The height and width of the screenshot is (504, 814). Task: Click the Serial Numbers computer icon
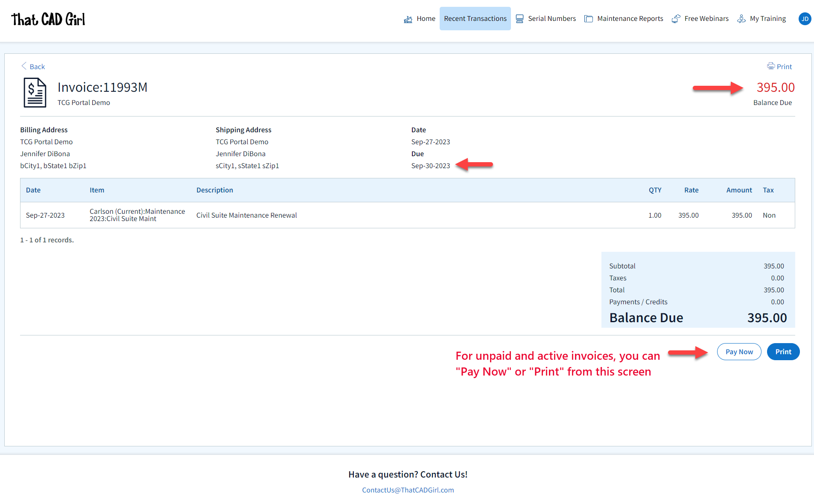(x=519, y=19)
